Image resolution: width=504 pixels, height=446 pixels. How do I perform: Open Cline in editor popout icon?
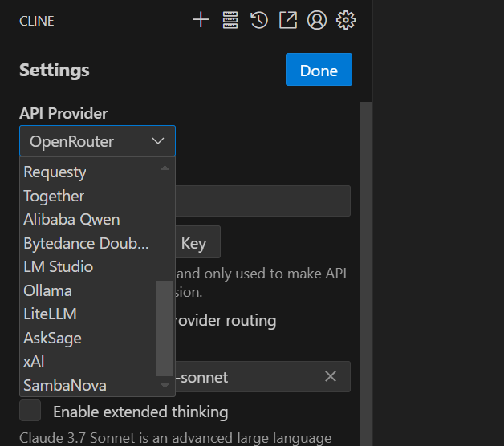[288, 20]
